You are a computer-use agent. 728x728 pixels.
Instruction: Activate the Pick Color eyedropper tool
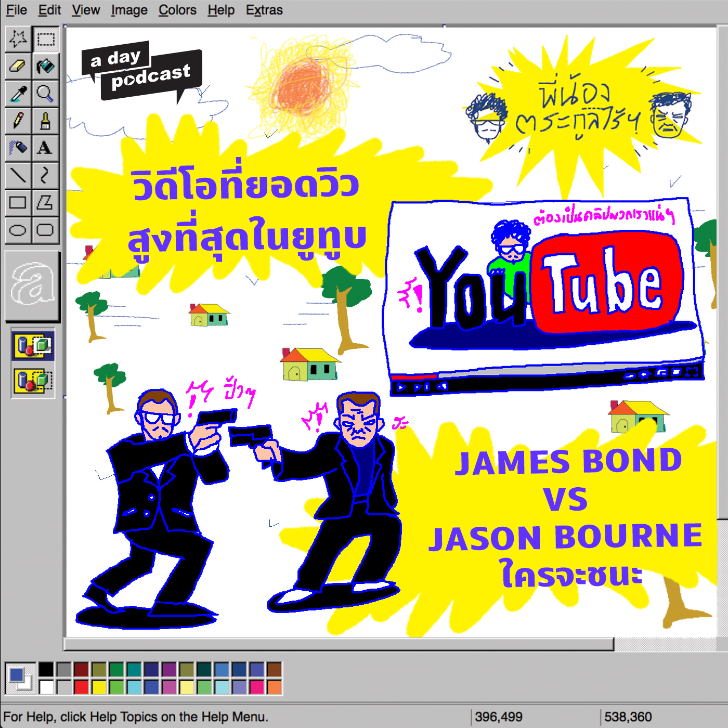point(18,94)
